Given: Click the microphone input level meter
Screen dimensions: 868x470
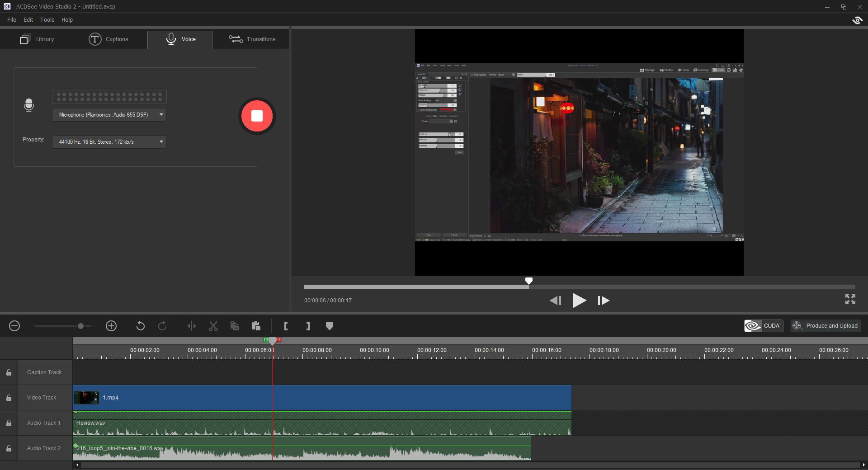Looking at the screenshot, I should click(109, 97).
